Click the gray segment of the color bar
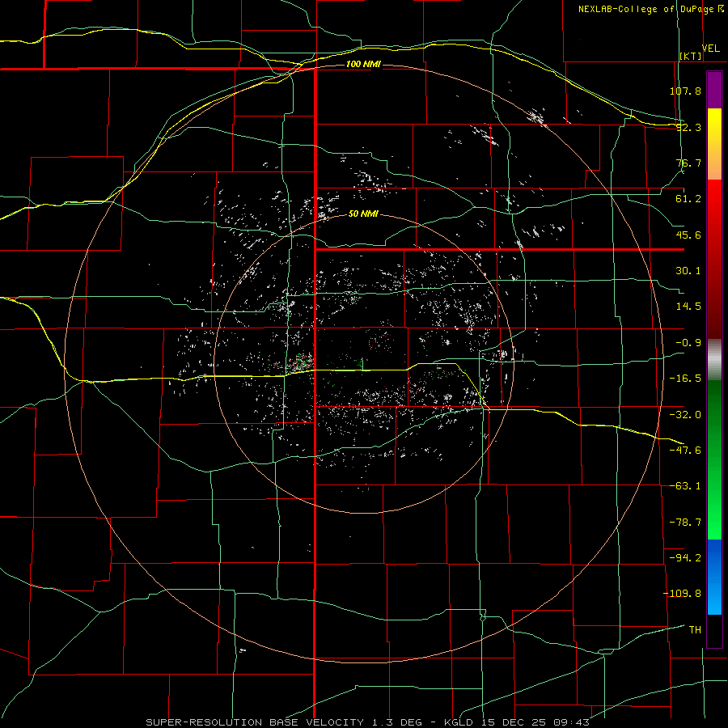Viewport: 728px width, 728px height. click(x=714, y=360)
